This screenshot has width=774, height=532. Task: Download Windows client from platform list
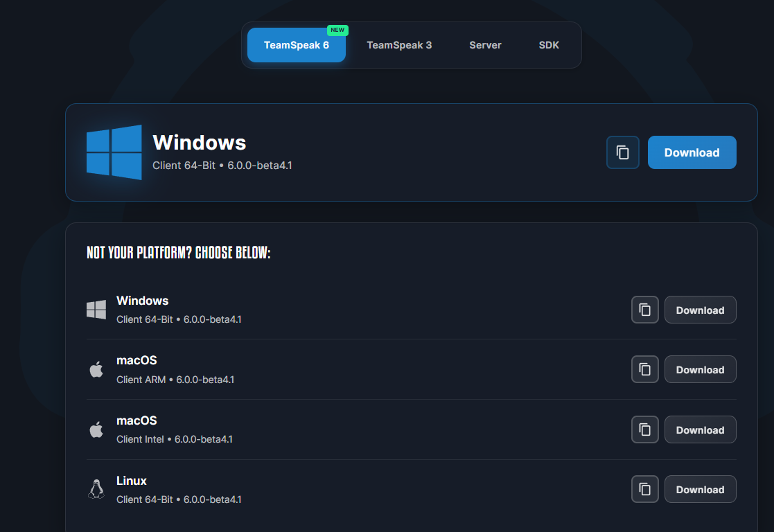click(x=700, y=310)
